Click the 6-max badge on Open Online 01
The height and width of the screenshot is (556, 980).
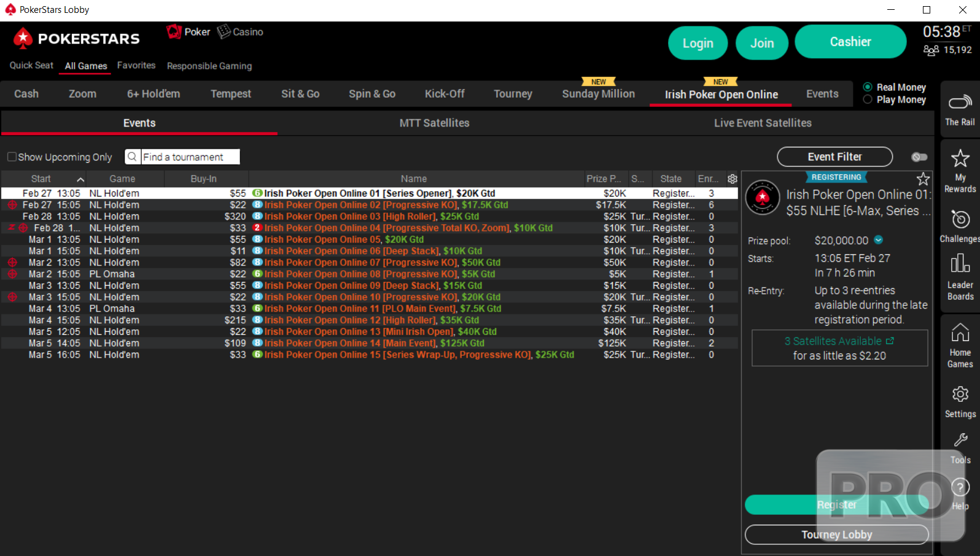[x=257, y=193]
